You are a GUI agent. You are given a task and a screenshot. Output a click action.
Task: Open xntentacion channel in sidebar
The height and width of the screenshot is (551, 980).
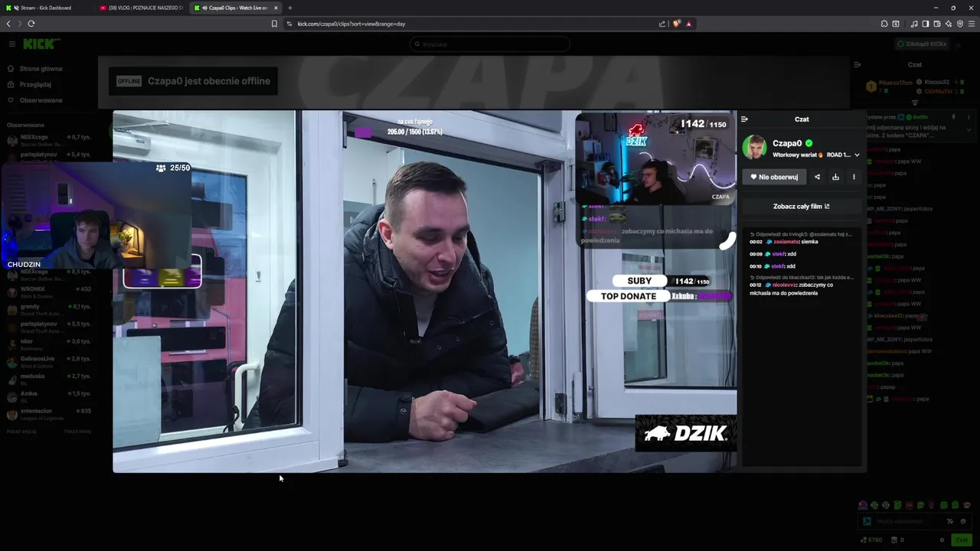pyautogui.click(x=49, y=413)
